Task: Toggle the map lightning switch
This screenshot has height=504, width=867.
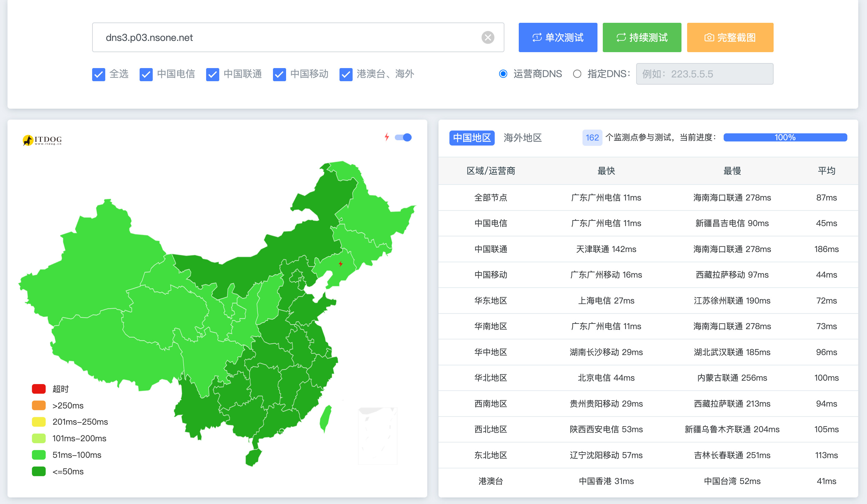Action: coord(403,137)
